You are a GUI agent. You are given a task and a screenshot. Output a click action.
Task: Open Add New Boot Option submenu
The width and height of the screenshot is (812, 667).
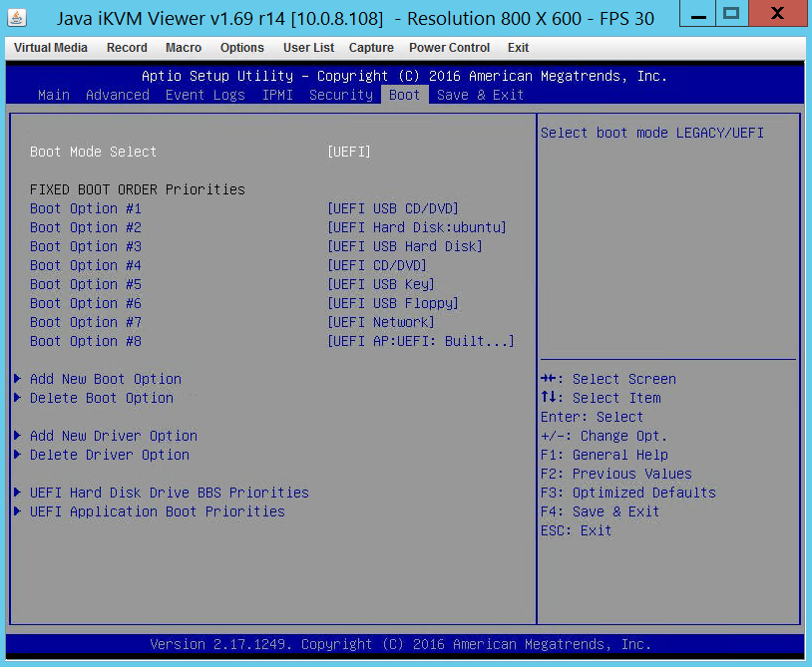pos(106,379)
